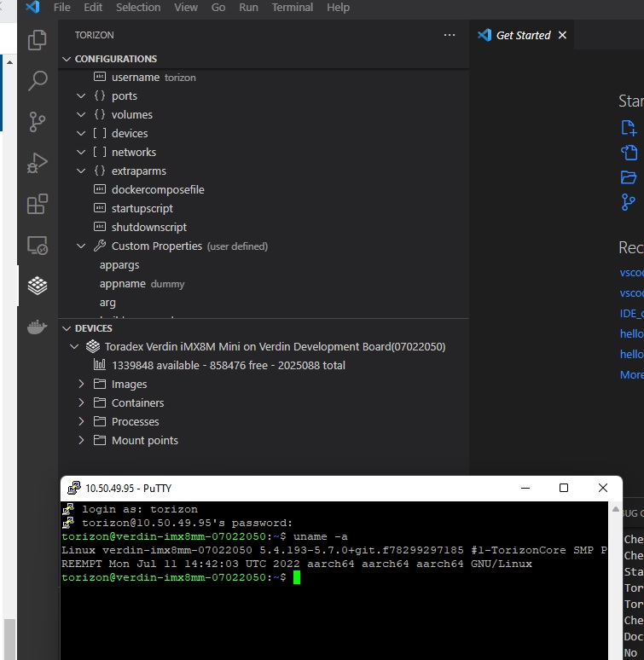Screen dimensions: 644x660
Task: Open Run and Debug view icon
Action: (37, 163)
